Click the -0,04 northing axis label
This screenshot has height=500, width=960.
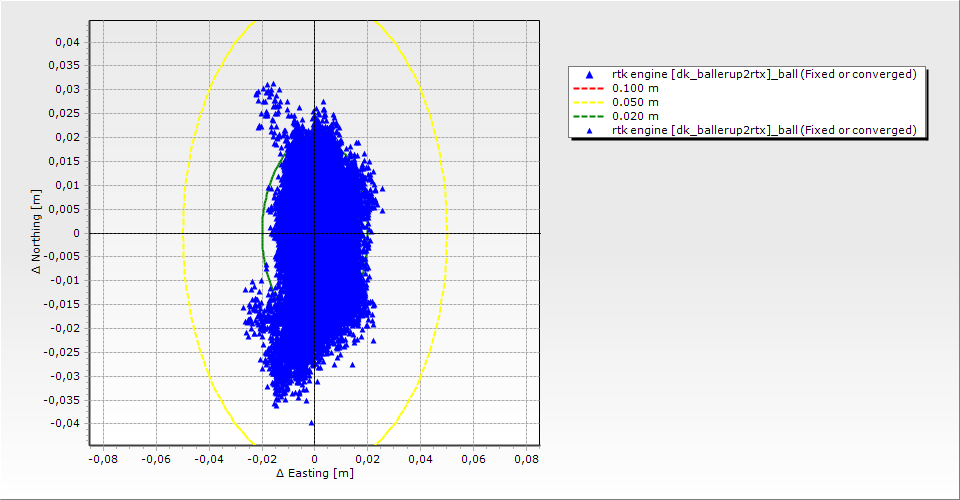[x=65, y=424]
